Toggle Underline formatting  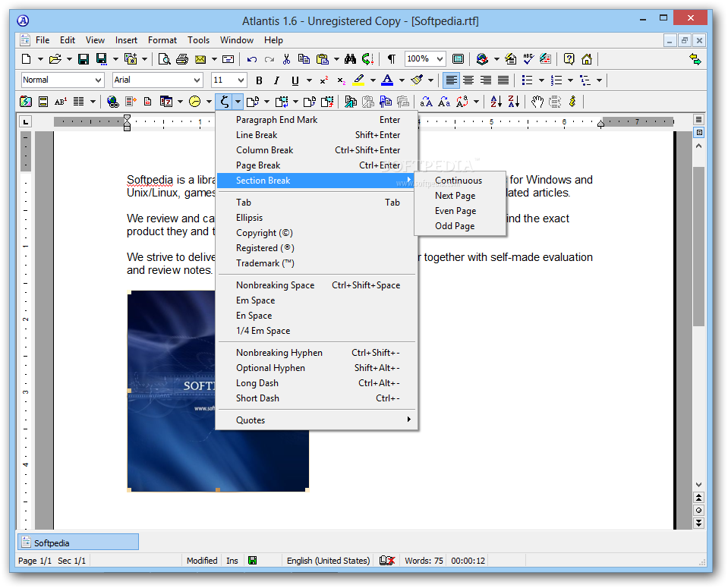(x=295, y=80)
